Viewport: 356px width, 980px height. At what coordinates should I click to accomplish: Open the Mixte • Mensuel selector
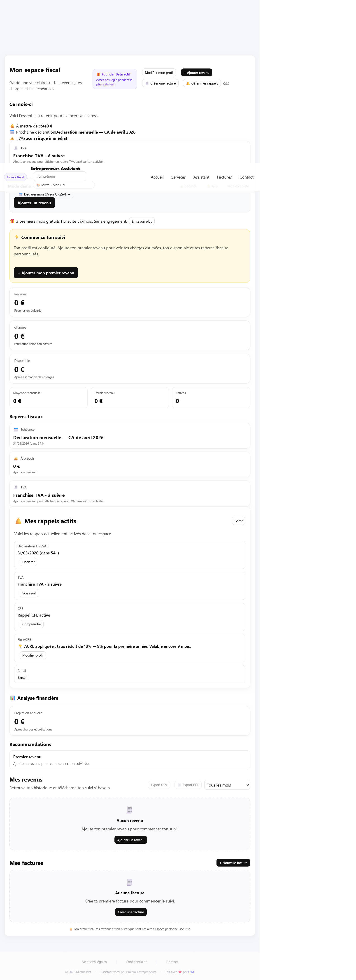[x=63, y=185]
